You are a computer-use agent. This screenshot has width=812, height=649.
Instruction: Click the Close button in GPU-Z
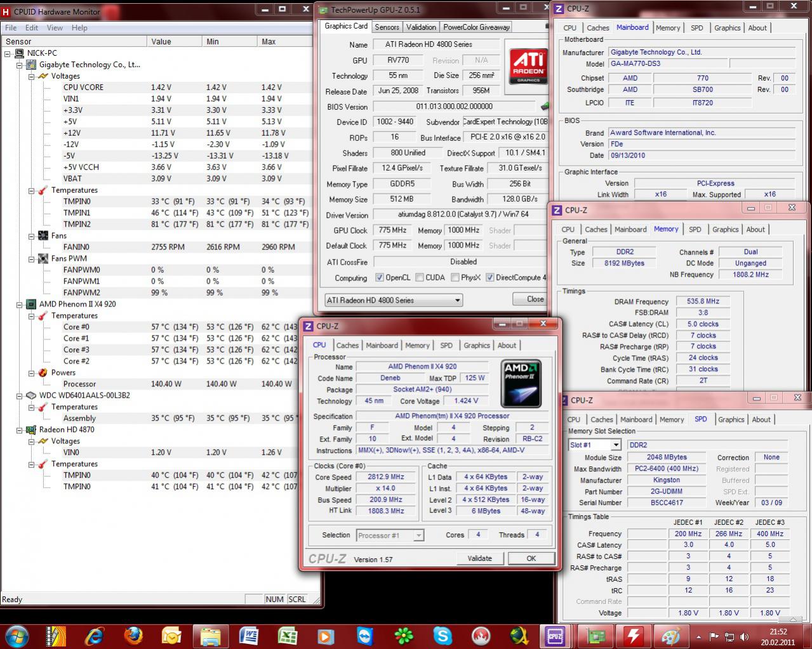[531, 299]
